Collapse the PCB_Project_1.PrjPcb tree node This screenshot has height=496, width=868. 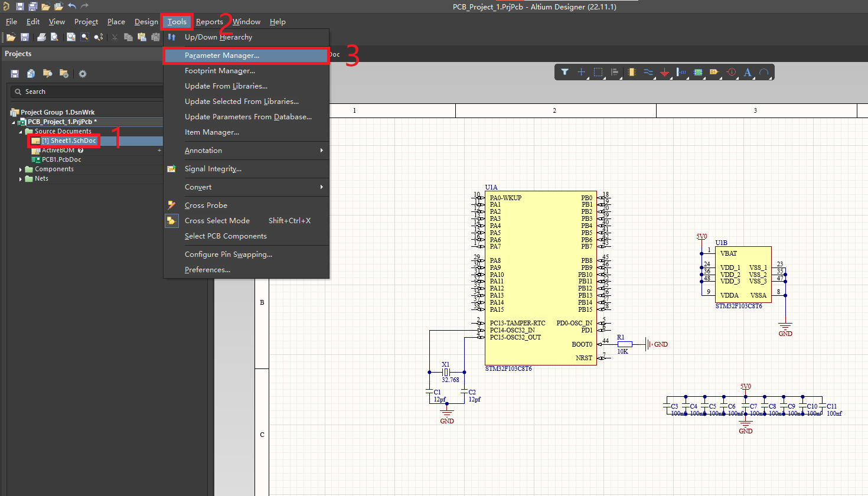pos(14,122)
